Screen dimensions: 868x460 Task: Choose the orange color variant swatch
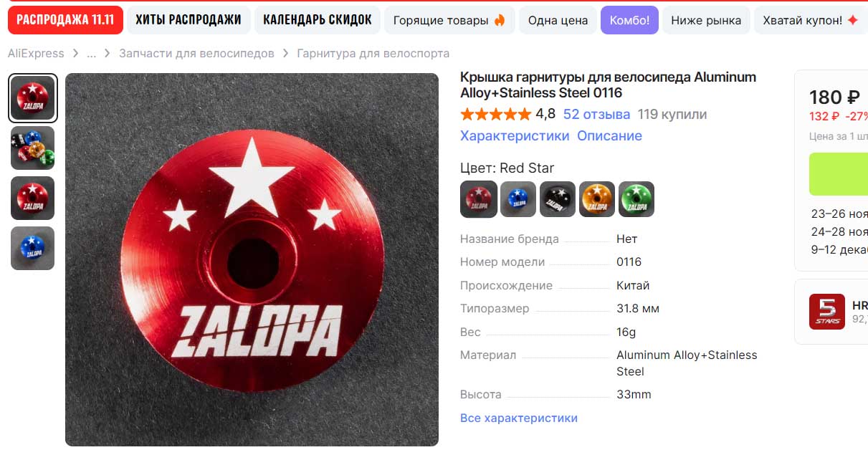(597, 199)
